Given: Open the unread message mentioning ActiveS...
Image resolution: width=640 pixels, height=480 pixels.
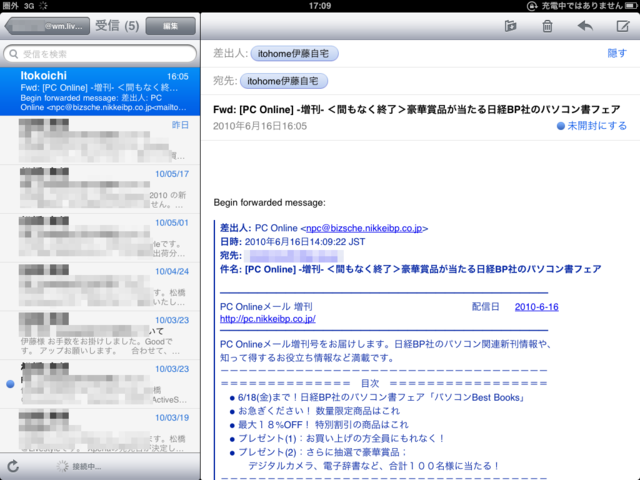Looking at the screenshot, I should [100, 384].
